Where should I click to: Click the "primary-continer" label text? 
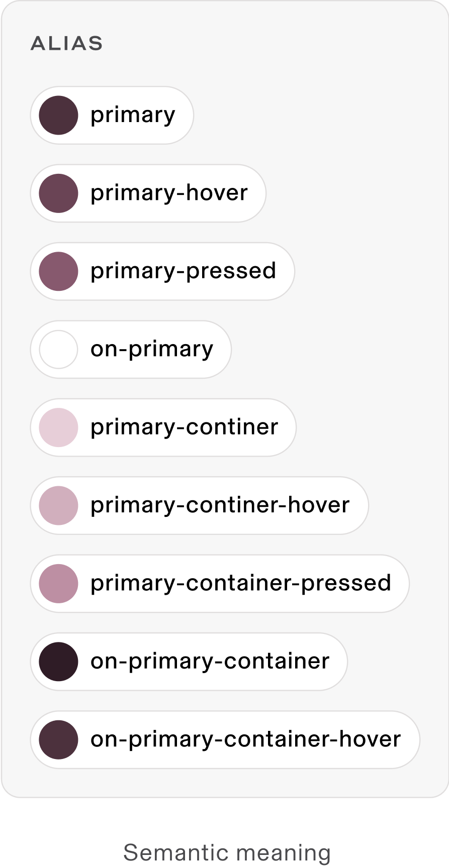184,427
